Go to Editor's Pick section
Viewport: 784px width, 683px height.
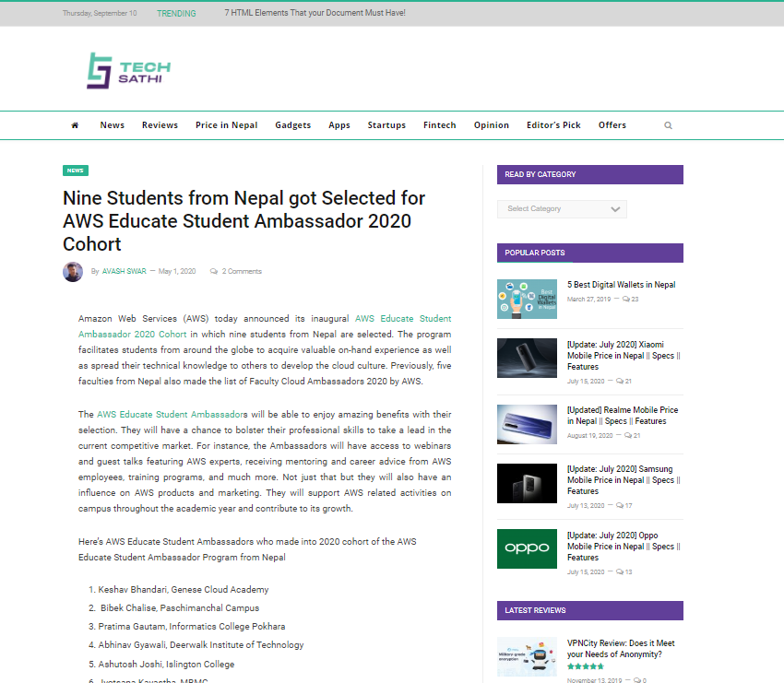553,125
